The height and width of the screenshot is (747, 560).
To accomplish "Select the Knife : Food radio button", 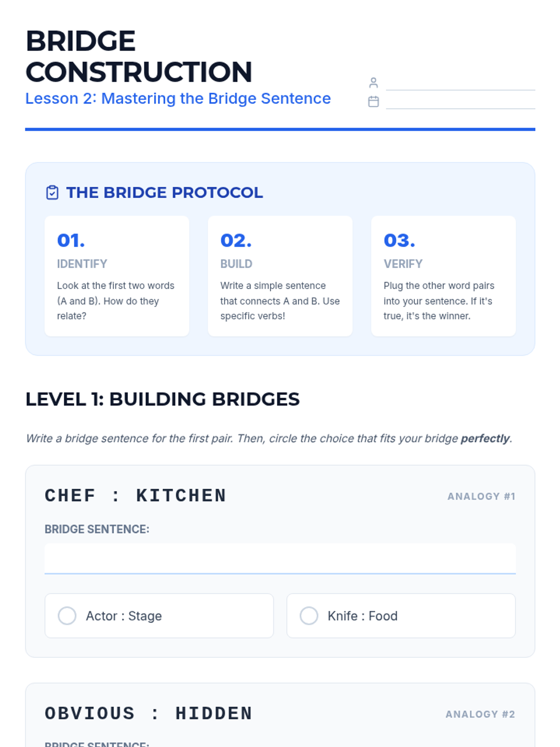I will [309, 616].
